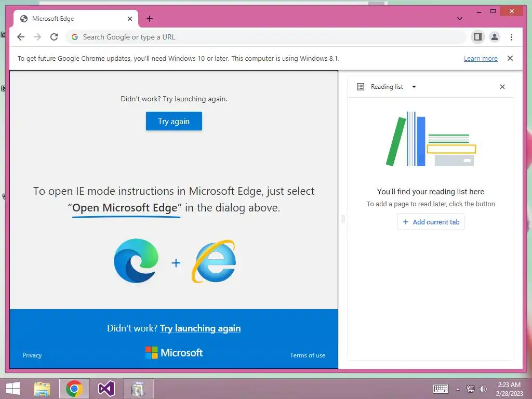Click the Try again button

pos(174,121)
